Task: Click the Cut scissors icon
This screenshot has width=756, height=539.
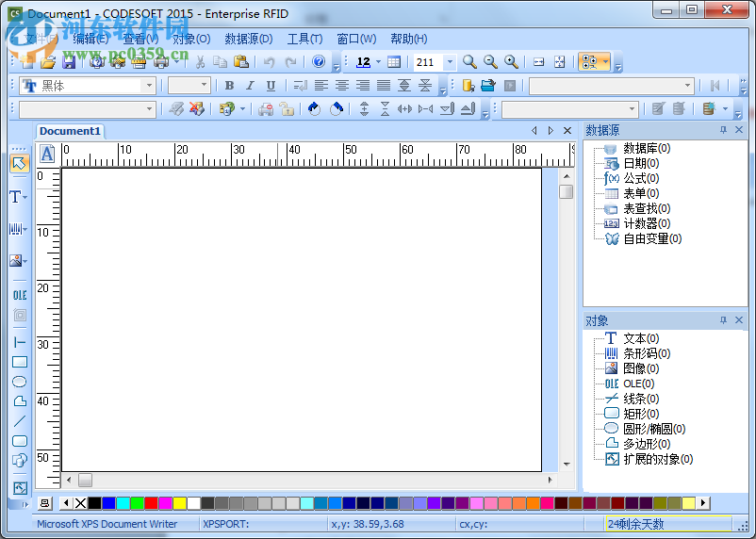Action: point(200,61)
